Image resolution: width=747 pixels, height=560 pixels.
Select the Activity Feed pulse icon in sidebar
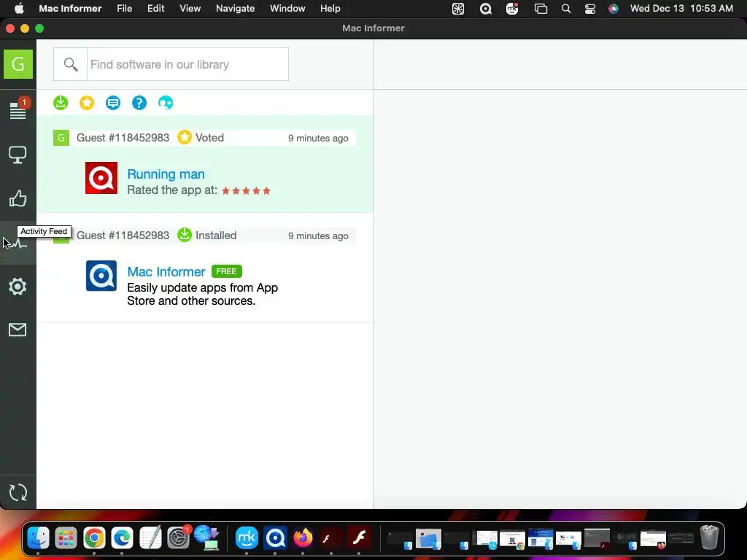pyautogui.click(x=18, y=244)
